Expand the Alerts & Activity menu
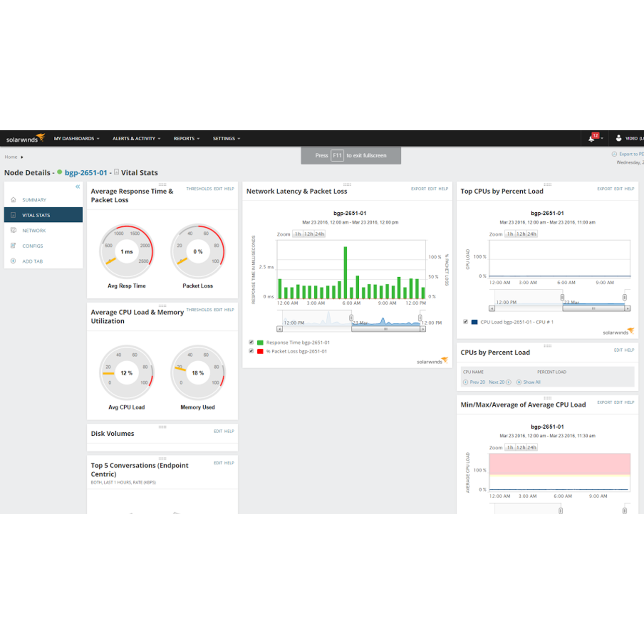 pyautogui.click(x=136, y=138)
